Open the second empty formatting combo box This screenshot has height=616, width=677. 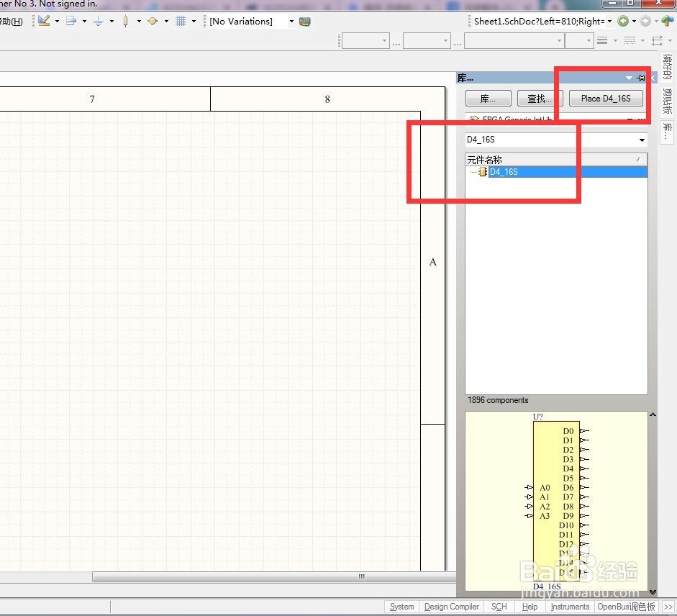pyautogui.click(x=427, y=40)
